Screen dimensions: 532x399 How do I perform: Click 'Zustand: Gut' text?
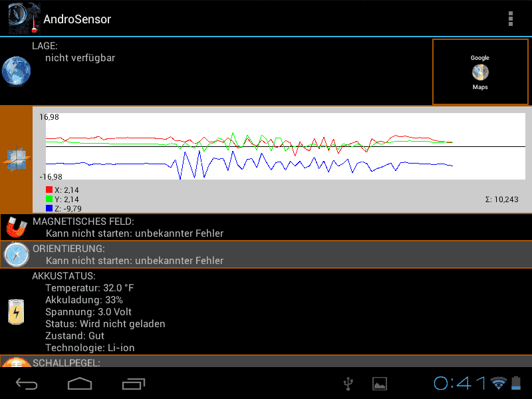(74, 336)
